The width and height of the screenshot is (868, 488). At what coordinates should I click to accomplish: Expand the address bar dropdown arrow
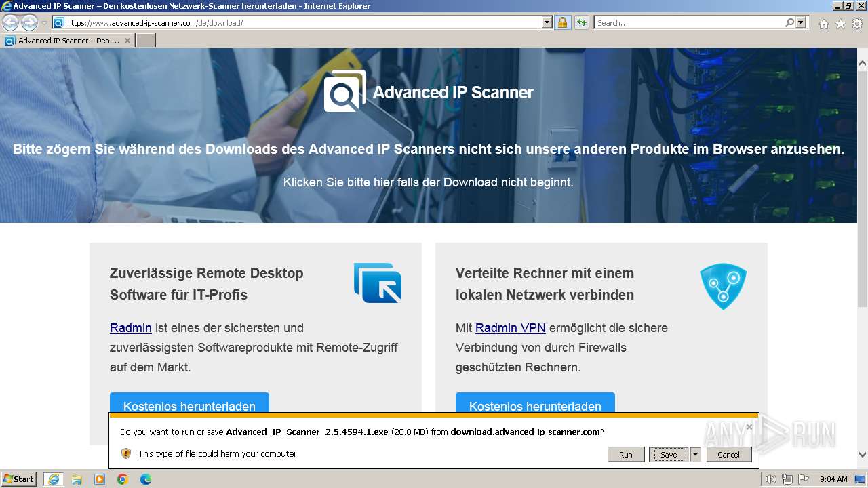pyautogui.click(x=547, y=22)
